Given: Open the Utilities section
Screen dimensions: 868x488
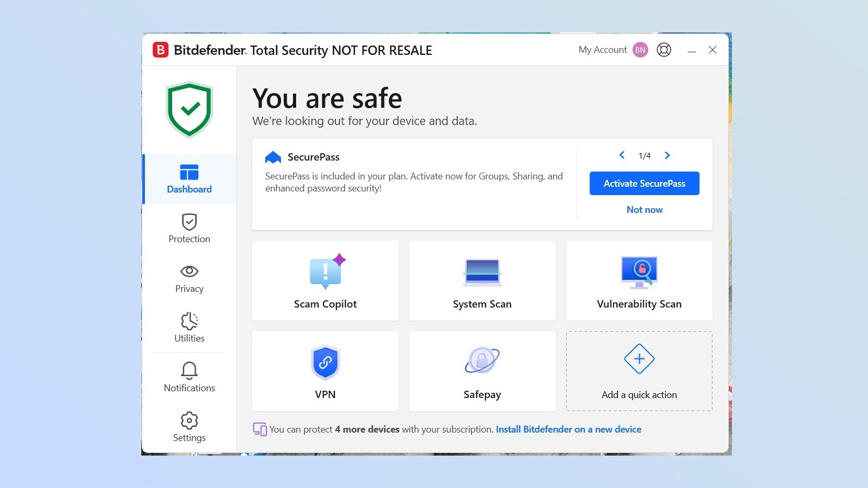Looking at the screenshot, I should tap(189, 328).
